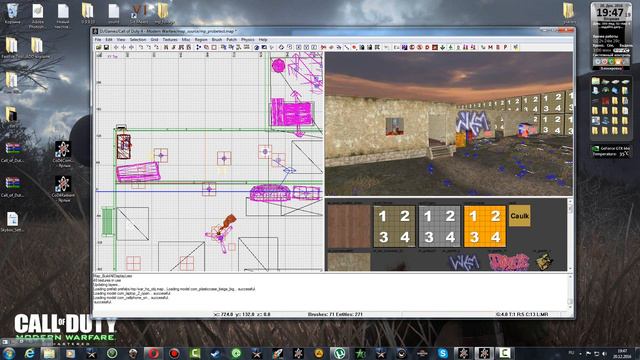
Task: Select the wood plank texture thumbnail
Action: coord(349,226)
